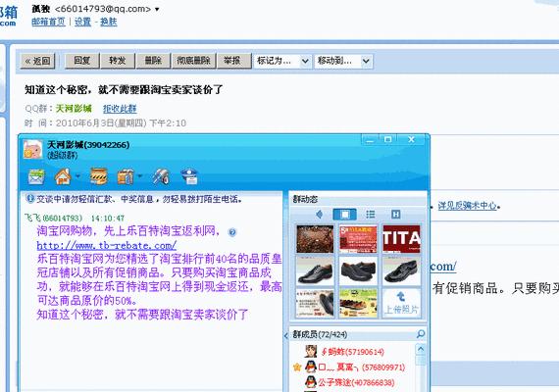Expand account dropdown next to 66014793@qq.com
Viewport: 559px width, 392px height.
[157, 9]
